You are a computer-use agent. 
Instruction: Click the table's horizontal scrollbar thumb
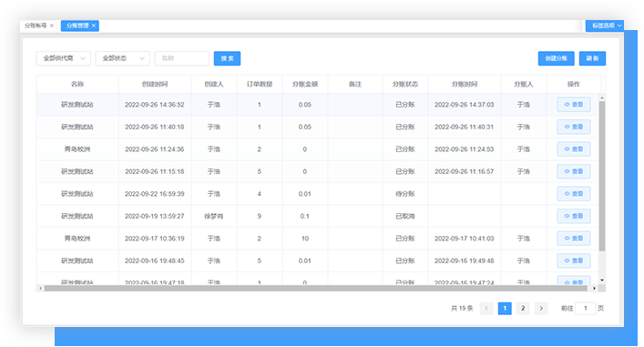pos(315,289)
